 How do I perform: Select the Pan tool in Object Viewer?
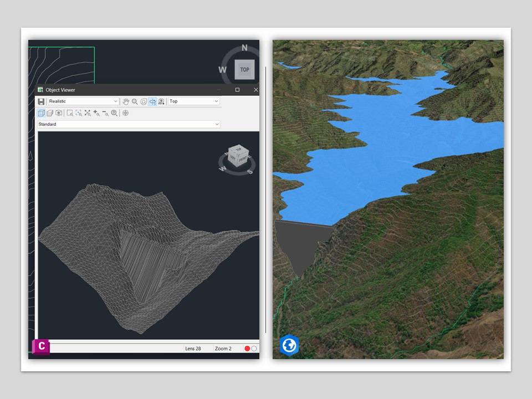tap(126, 101)
